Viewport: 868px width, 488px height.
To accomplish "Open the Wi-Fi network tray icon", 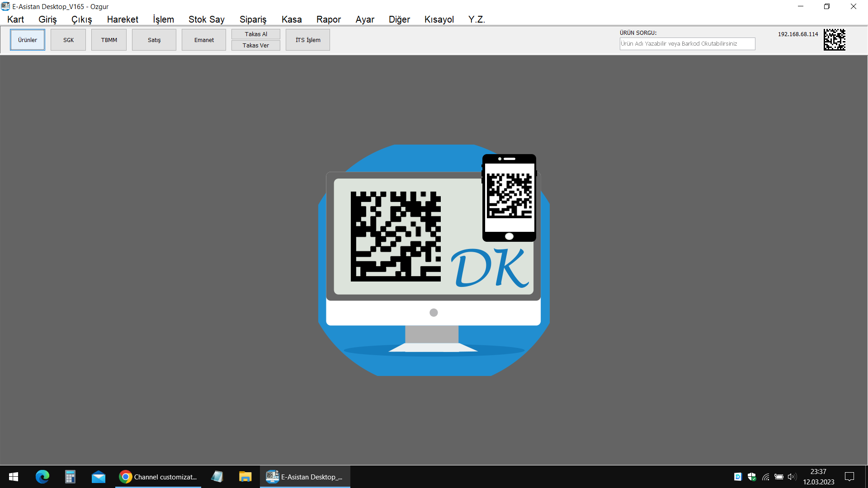I will (x=766, y=477).
